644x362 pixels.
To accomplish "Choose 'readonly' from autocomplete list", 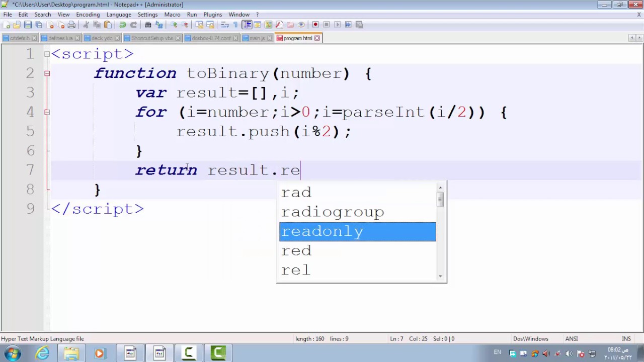I will pyautogui.click(x=357, y=231).
